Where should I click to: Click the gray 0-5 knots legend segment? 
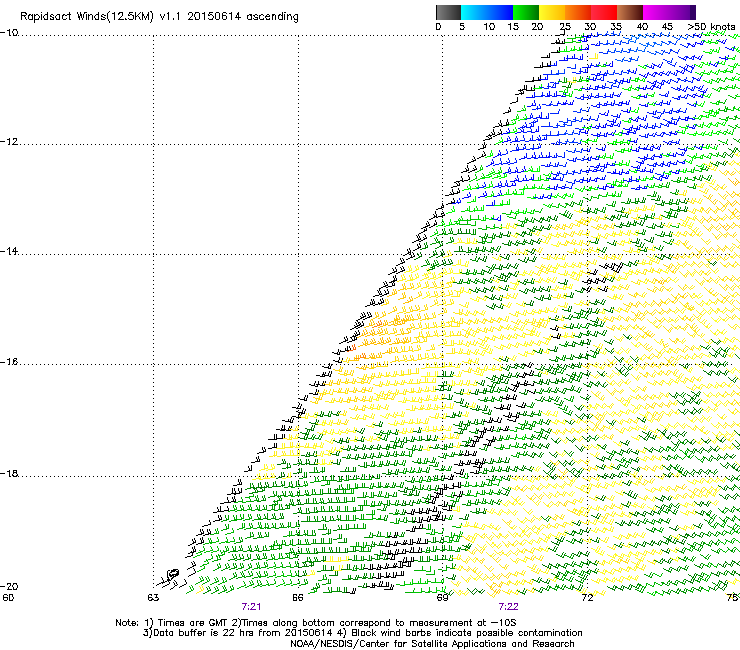pyautogui.click(x=448, y=12)
